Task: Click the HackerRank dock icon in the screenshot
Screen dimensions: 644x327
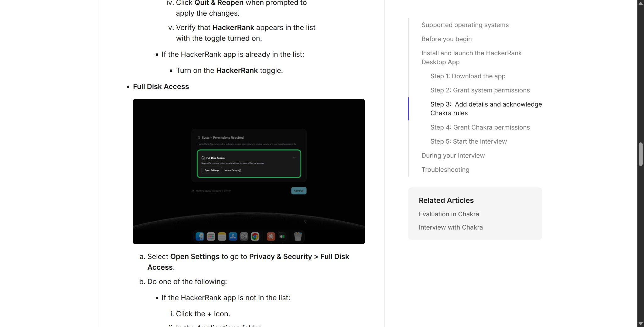Action: click(x=282, y=236)
